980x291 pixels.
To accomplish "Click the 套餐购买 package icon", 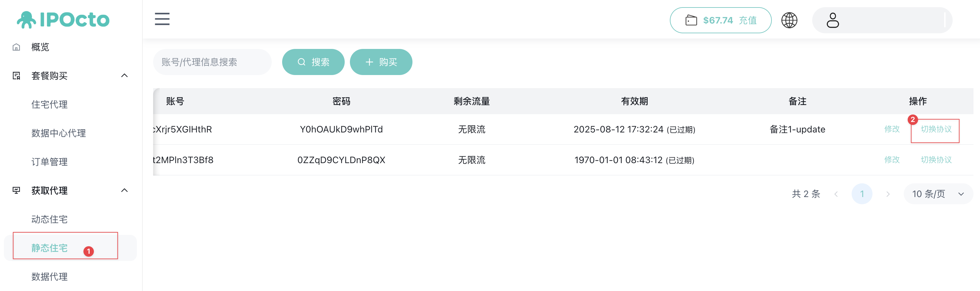I will 16,76.
